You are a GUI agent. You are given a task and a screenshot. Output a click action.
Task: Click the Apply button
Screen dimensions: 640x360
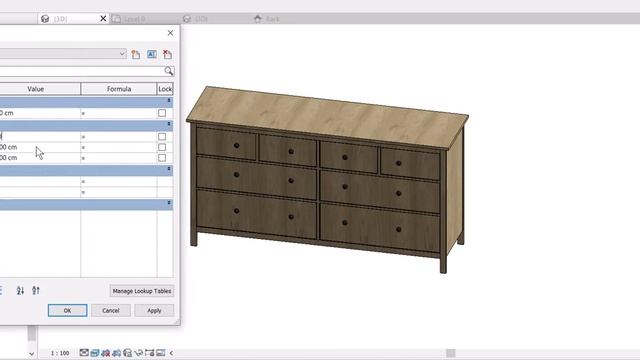(x=154, y=311)
